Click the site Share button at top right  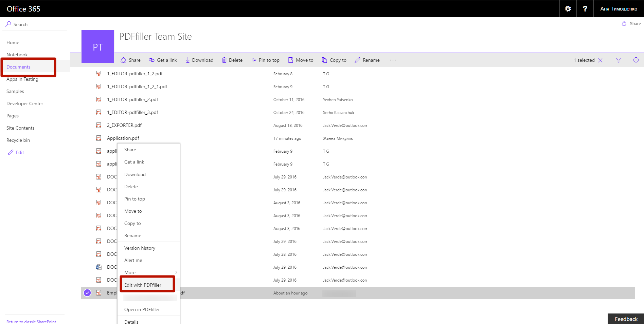tap(631, 24)
